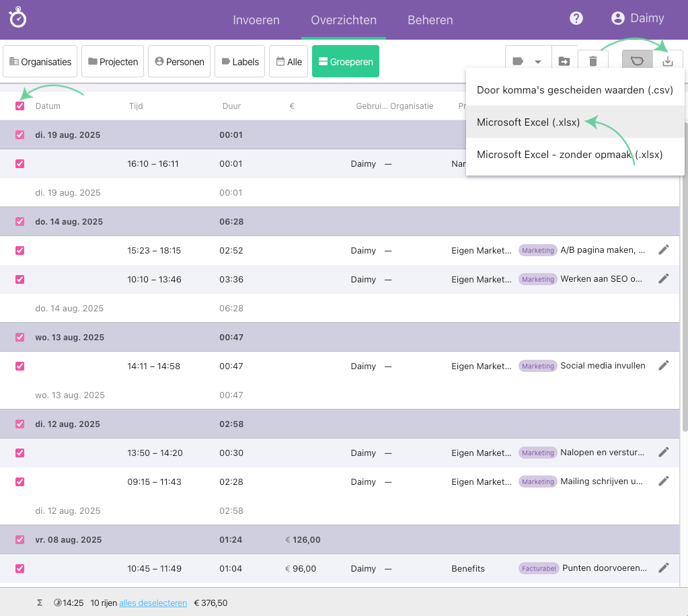Click the move to project folder icon
This screenshot has height=616, width=688.
point(564,61)
